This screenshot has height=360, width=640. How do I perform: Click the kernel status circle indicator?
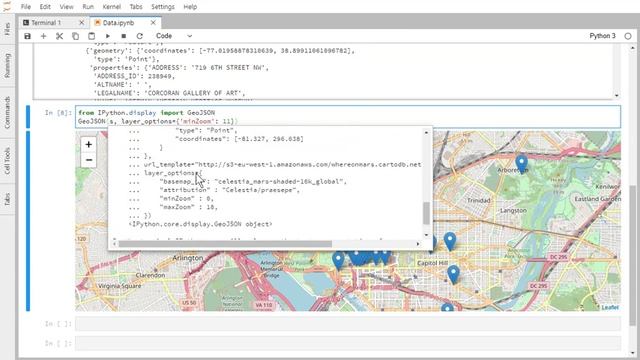coord(628,36)
